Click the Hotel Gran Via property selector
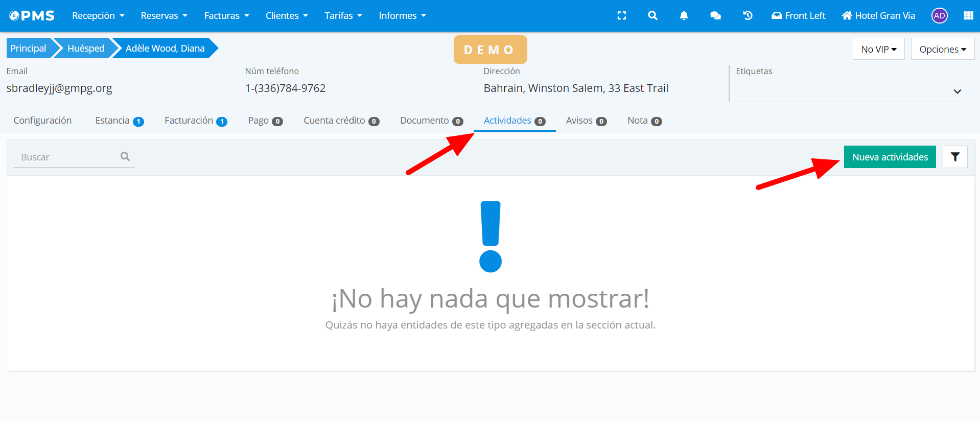The image size is (980, 422). point(878,16)
